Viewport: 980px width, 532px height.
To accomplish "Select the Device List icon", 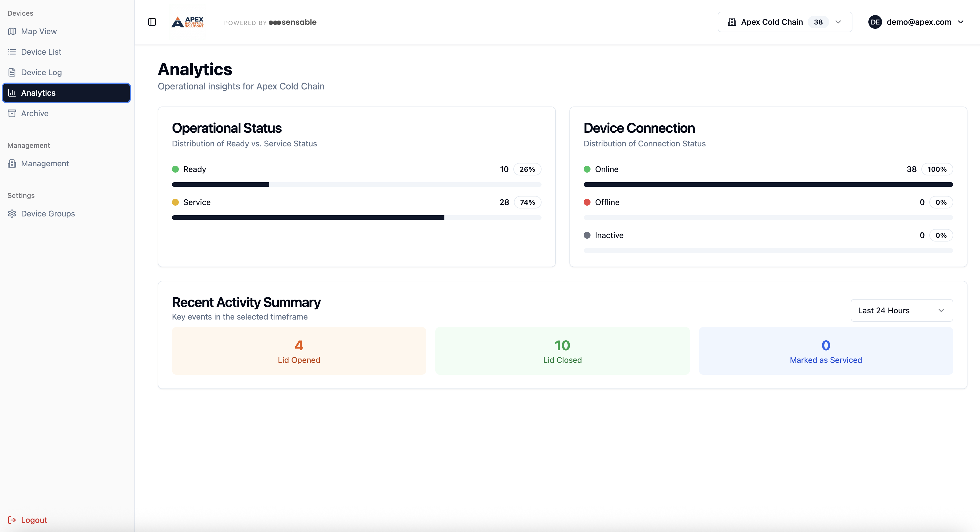I will coord(12,52).
